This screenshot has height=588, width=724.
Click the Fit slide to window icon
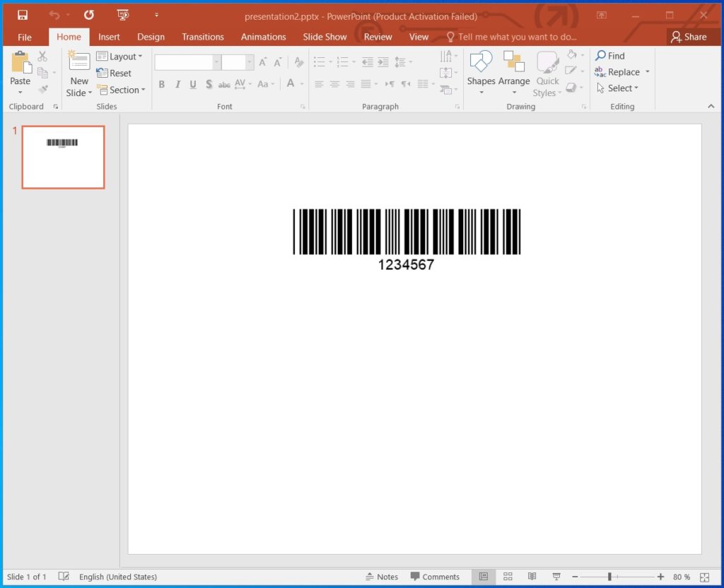[703, 577]
